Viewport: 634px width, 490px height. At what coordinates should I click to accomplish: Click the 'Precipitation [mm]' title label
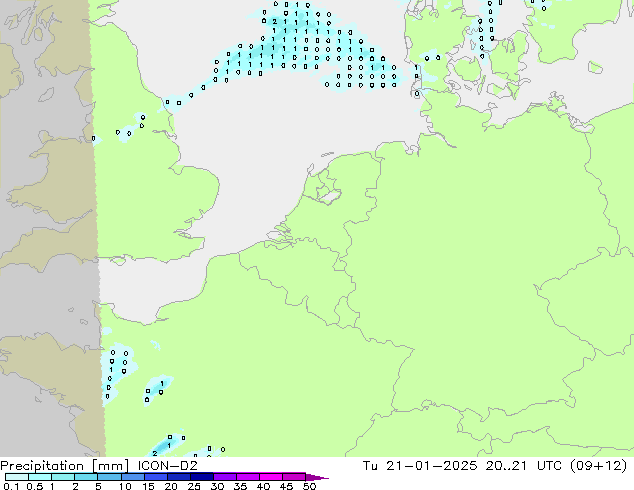click(x=65, y=466)
